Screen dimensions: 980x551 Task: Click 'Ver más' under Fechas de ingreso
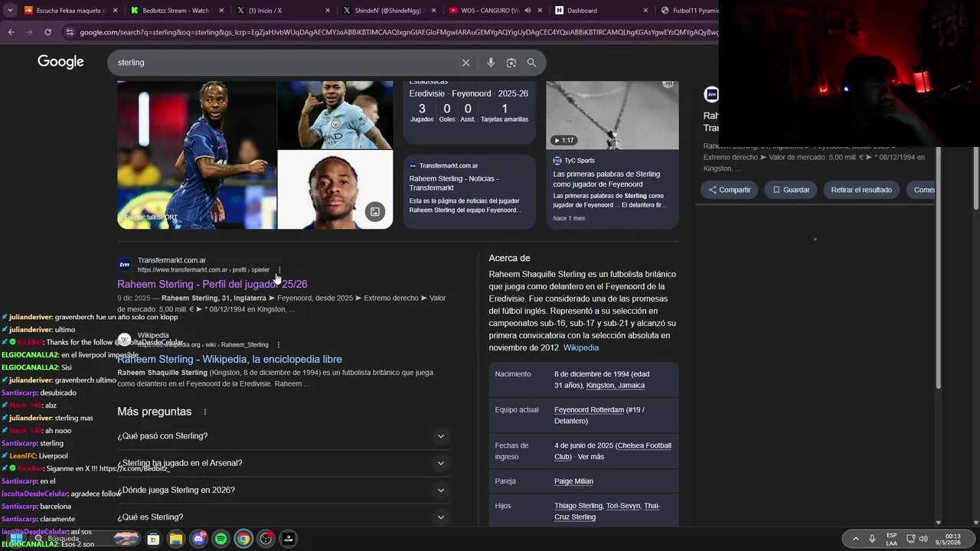(591, 457)
